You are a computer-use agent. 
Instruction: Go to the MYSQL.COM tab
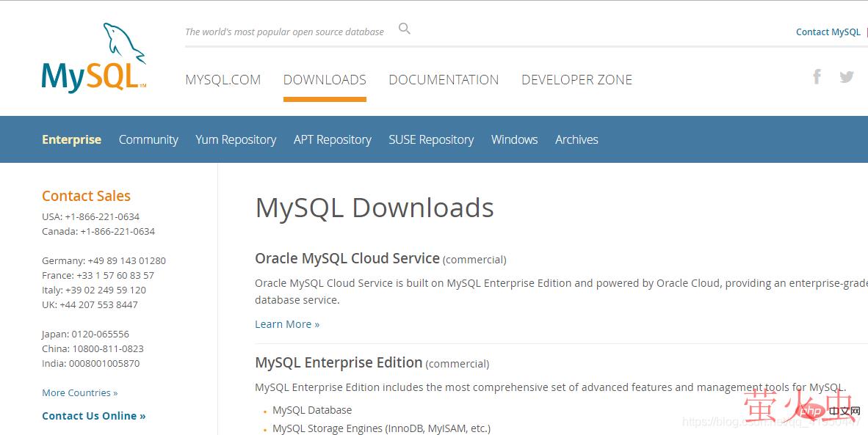click(x=223, y=80)
